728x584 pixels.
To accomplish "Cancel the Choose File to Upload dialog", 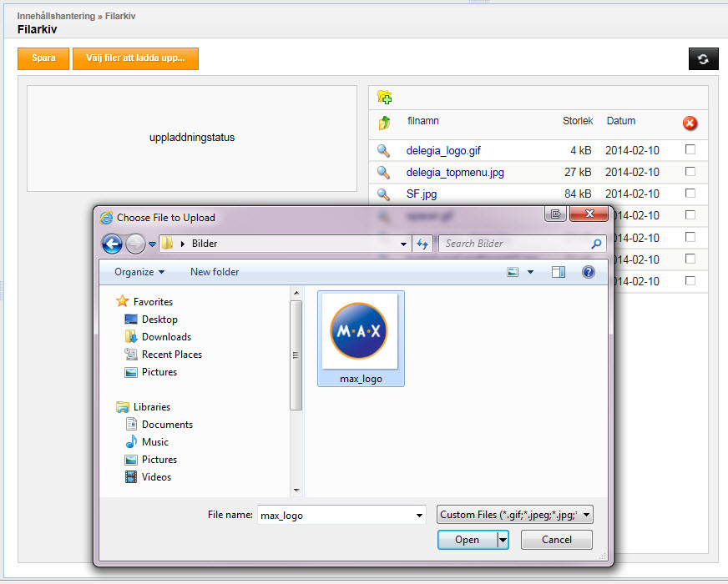I will (x=557, y=540).
